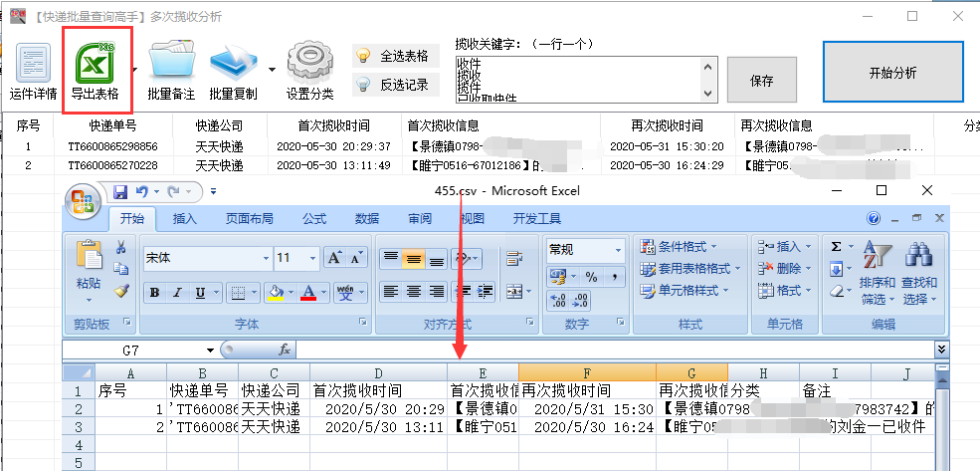Apply red font color A
The image size is (980, 471).
click(307, 293)
